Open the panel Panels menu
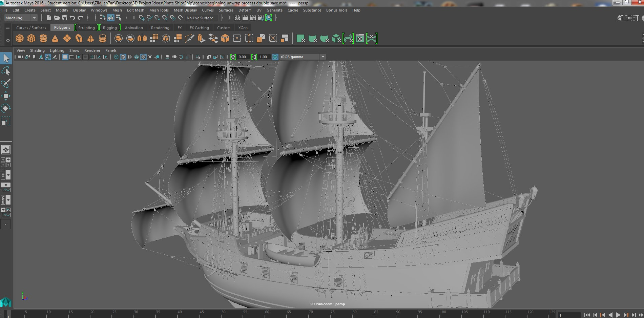 point(111,50)
